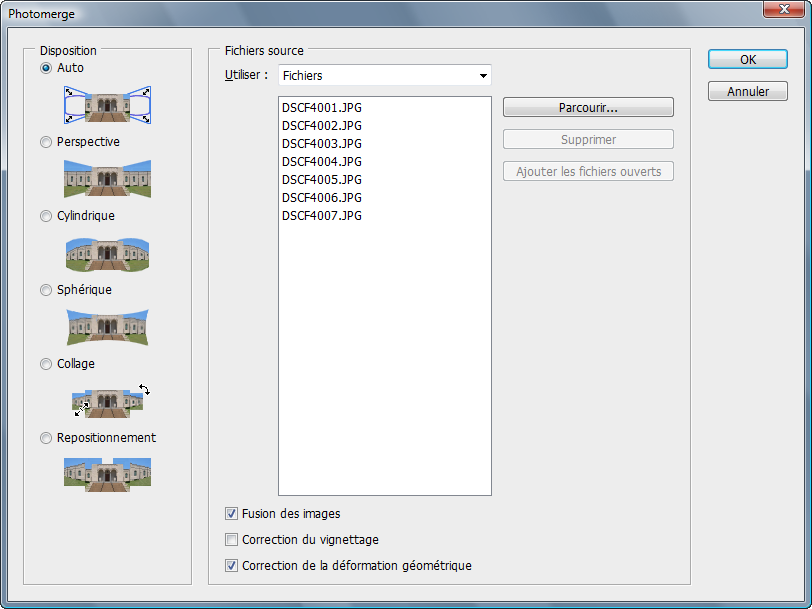Confirm with the OK button

(748, 60)
